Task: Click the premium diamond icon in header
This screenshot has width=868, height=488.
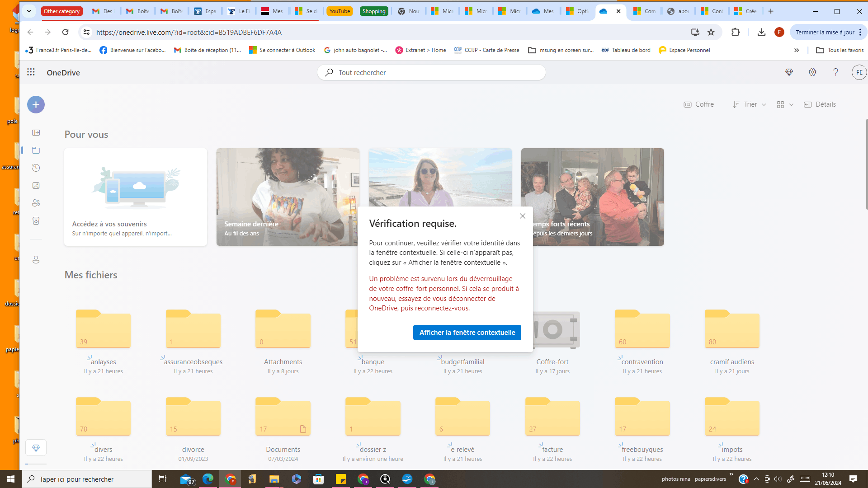Action: coord(789,72)
